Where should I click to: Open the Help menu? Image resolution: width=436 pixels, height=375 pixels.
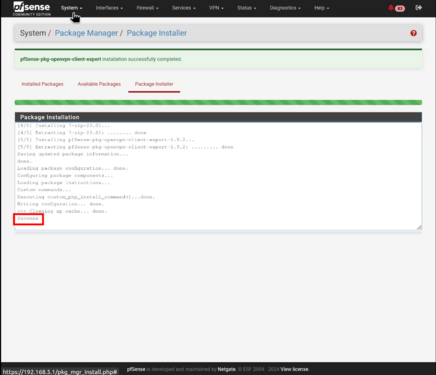(321, 8)
